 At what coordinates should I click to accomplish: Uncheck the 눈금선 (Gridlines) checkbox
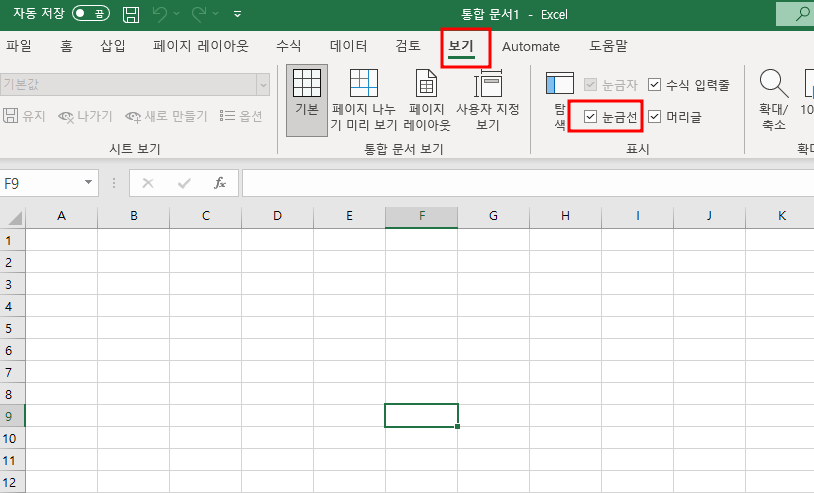pyautogui.click(x=590, y=117)
